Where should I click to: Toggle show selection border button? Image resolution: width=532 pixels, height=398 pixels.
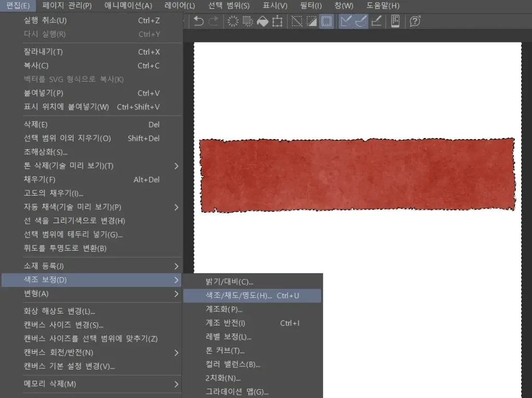coord(326,21)
